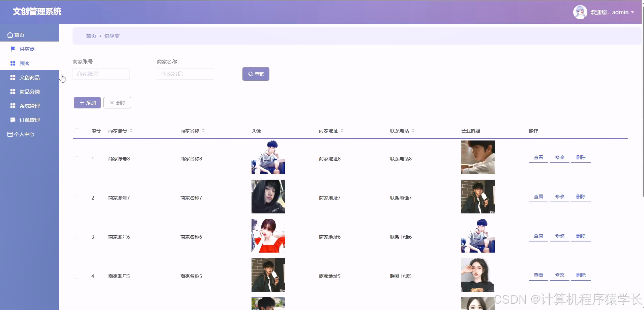Open the 头像 thumbnail for 商家名称7

(x=268, y=197)
